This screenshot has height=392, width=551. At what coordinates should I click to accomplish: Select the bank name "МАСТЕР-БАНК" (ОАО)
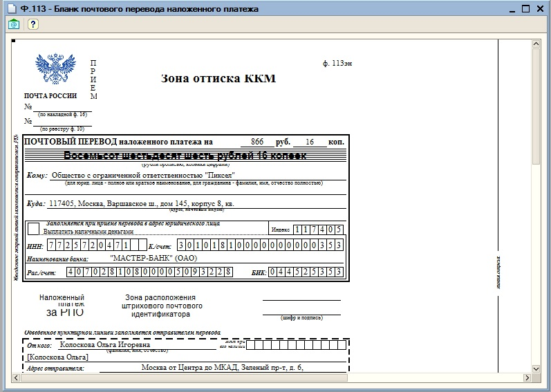click(153, 258)
